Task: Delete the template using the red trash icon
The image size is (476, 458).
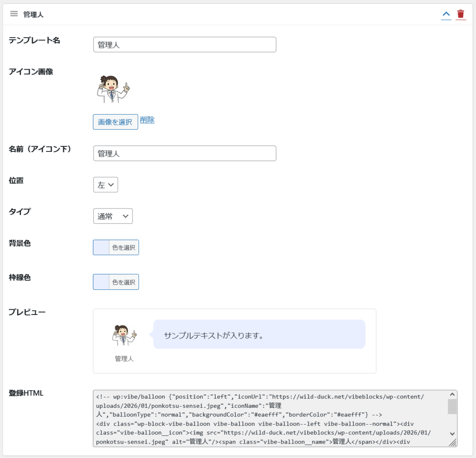Action: pyautogui.click(x=460, y=14)
